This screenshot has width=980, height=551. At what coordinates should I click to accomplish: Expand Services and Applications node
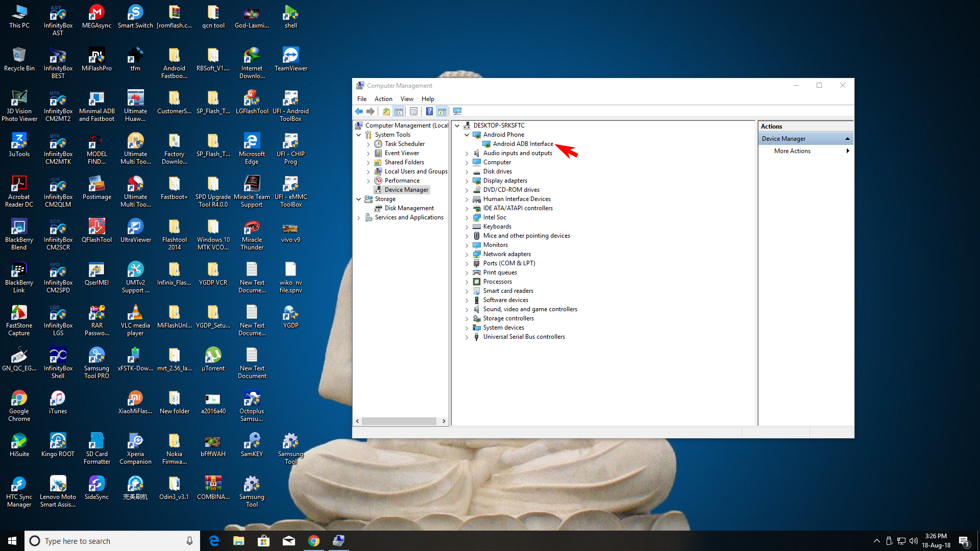pyautogui.click(x=359, y=218)
